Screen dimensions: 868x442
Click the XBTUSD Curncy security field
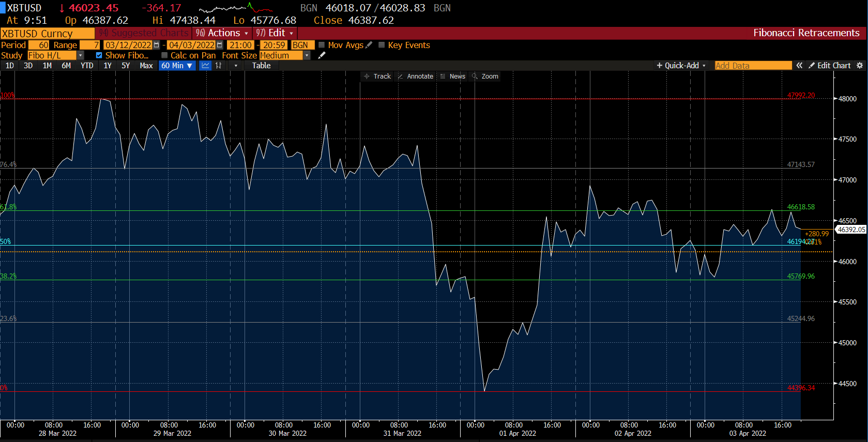48,34
